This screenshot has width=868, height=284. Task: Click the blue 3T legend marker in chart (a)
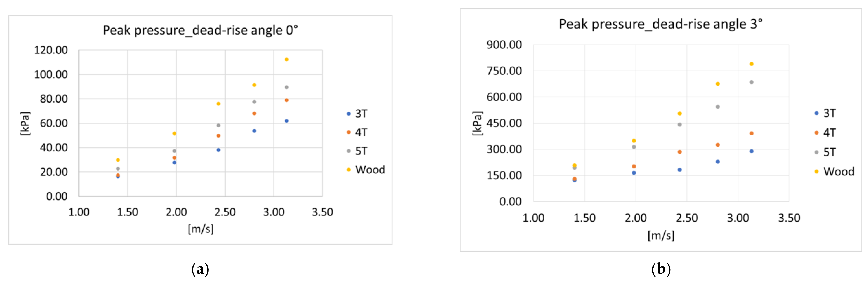(348, 114)
